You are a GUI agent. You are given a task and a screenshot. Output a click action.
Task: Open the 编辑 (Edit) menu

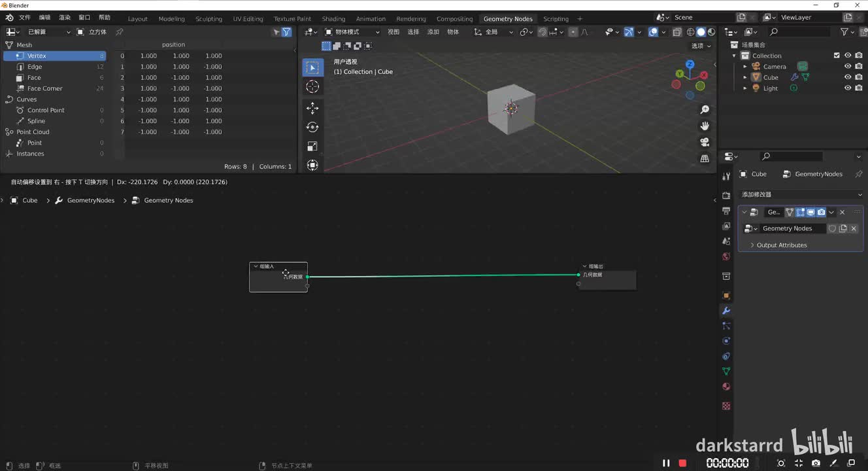pyautogui.click(x=44, y=18)
